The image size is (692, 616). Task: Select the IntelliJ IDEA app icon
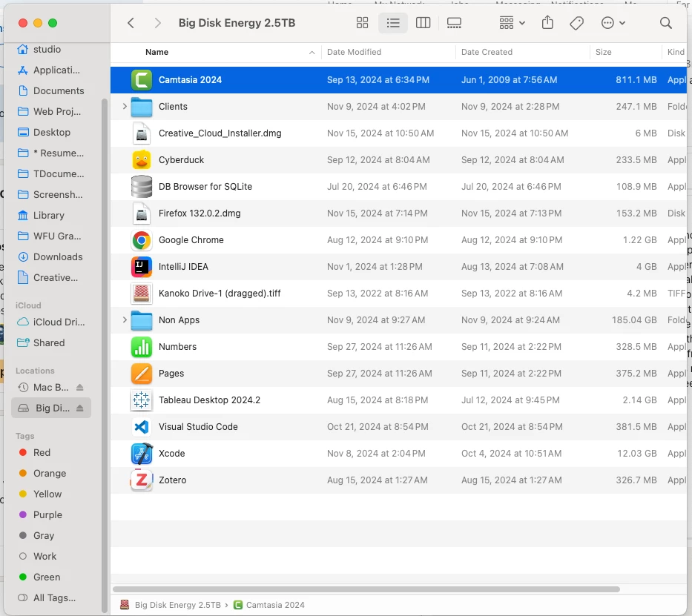(142, 266)
